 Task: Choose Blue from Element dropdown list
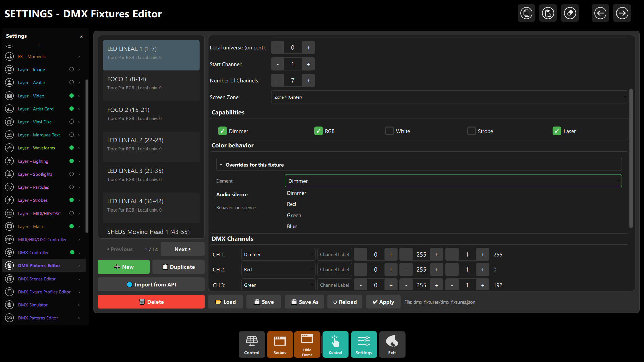pyautogui.click(x=292, y=226)
